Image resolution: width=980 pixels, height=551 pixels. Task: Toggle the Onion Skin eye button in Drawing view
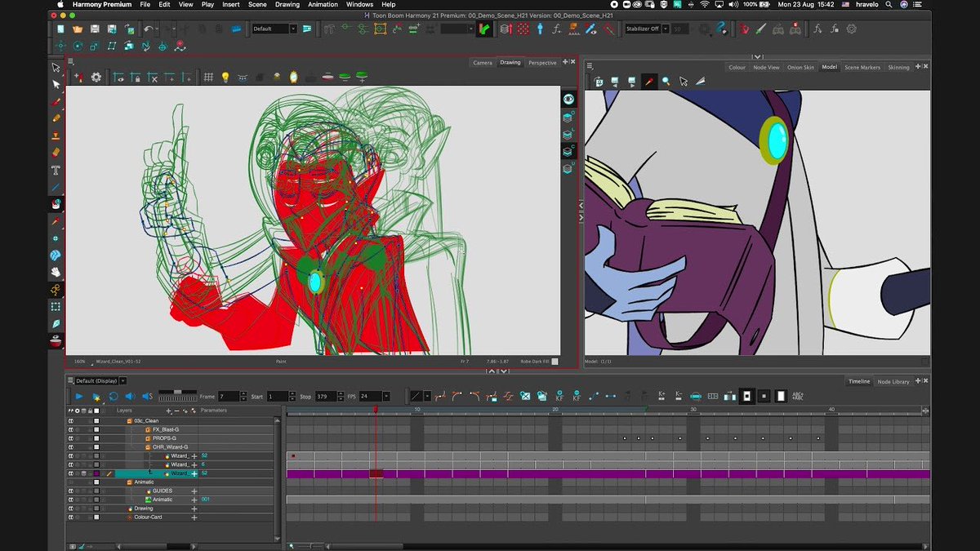[x=568, y=99]
